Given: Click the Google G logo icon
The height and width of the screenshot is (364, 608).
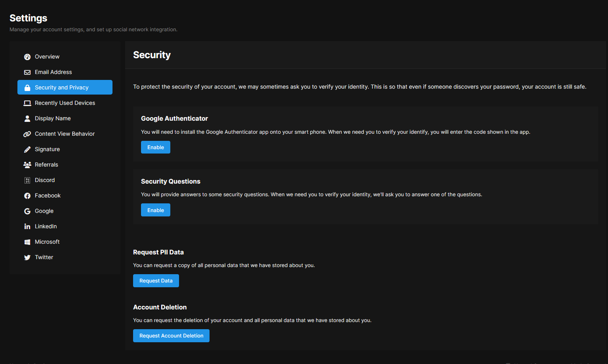Looking at the screenshot, I should point(27,211).
